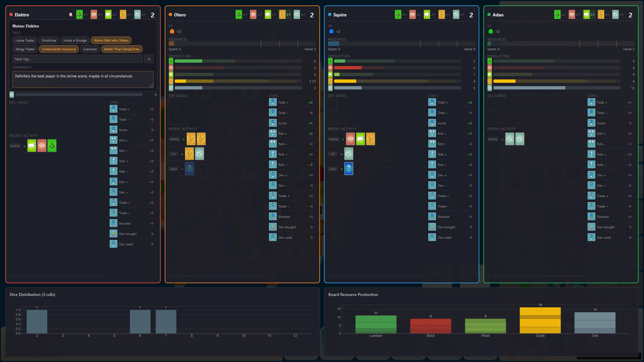Click the dice distribution bar for roll 7

[x=166, y=321]
